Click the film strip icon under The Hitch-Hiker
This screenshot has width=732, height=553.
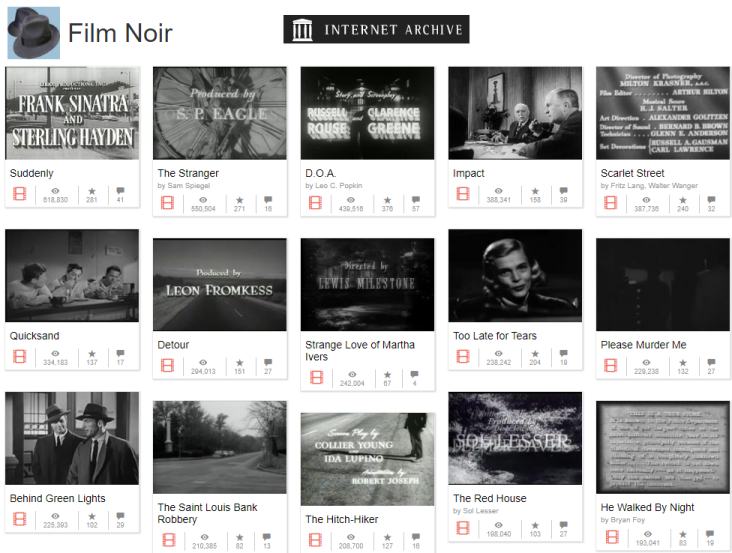pyautogui.click(x=315, y=540)
